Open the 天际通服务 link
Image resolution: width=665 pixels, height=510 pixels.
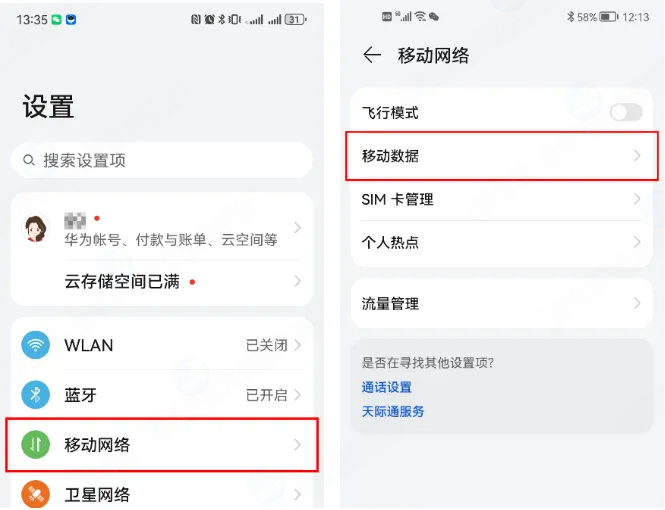coord(393,411)
